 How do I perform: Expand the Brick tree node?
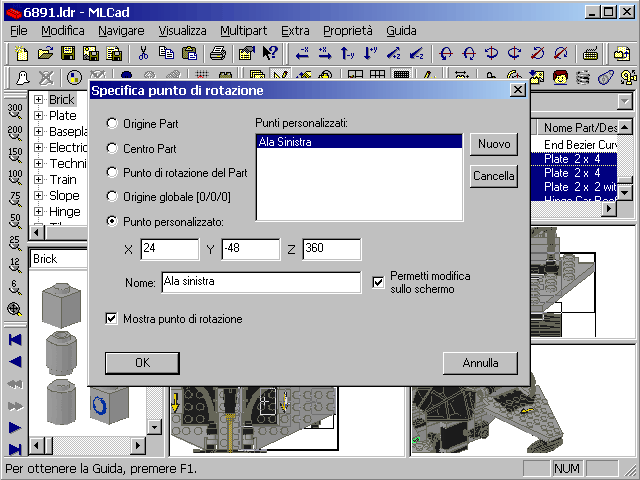[38, 100]
